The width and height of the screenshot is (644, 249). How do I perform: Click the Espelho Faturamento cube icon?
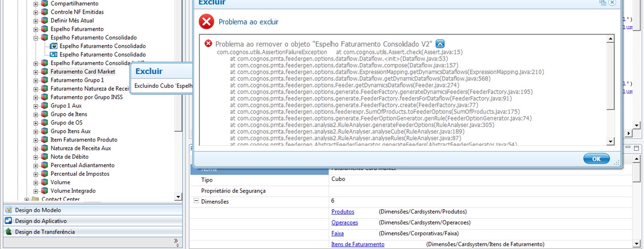(45, 29)
